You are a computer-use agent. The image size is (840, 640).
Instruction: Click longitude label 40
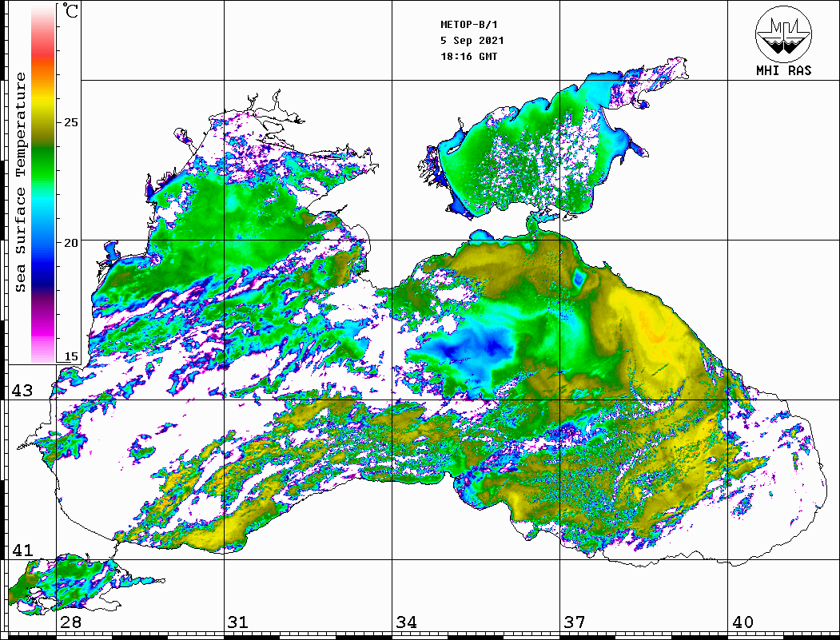click(x=742, y=622)
